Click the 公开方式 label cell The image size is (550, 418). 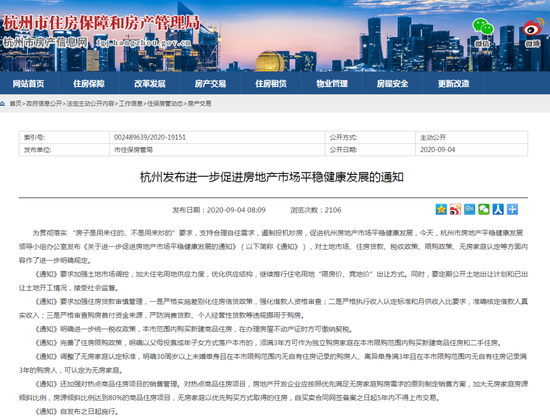370,137
